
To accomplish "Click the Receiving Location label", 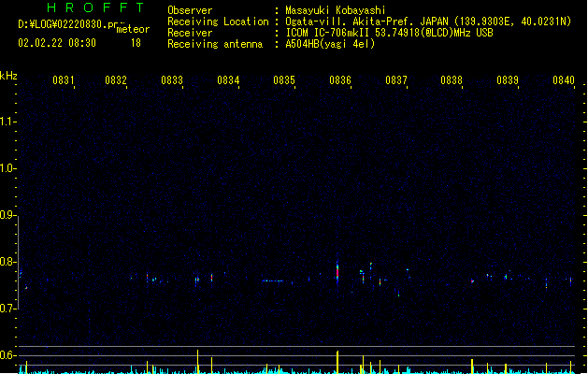I will point(218,22).
